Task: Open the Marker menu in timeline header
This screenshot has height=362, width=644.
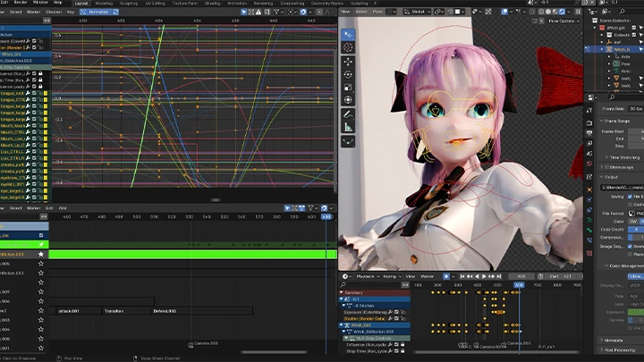Action: (x=428, y=276)
